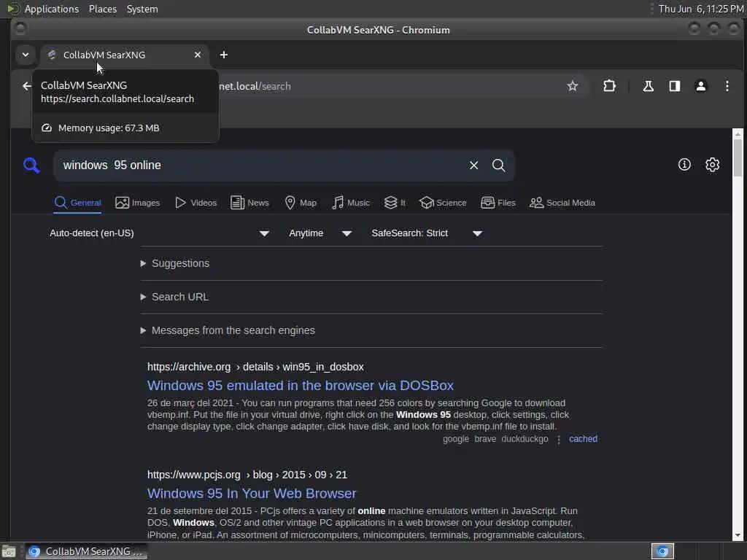Open Chrome Labs flask icon
The image size is (747, 560).
point(648,86)
